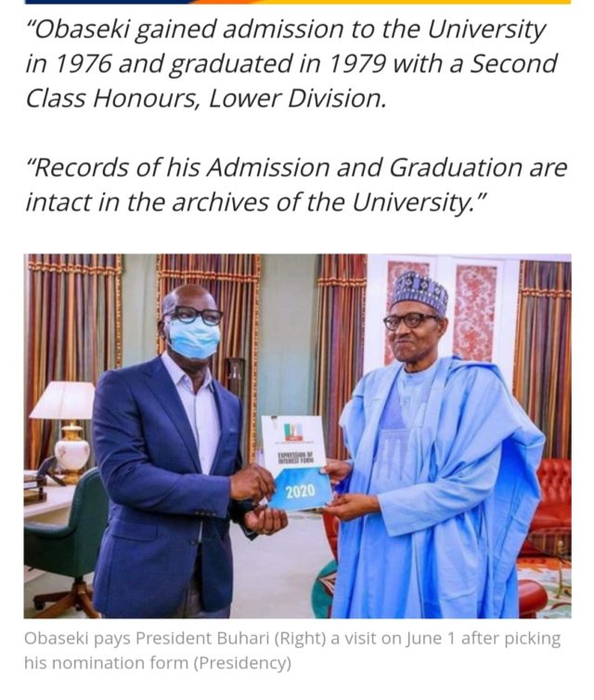Click the photo caption starting "Obaseki pays President"
Image resolution: width=594 pixels, height=700 pixels.
(292, 651)
